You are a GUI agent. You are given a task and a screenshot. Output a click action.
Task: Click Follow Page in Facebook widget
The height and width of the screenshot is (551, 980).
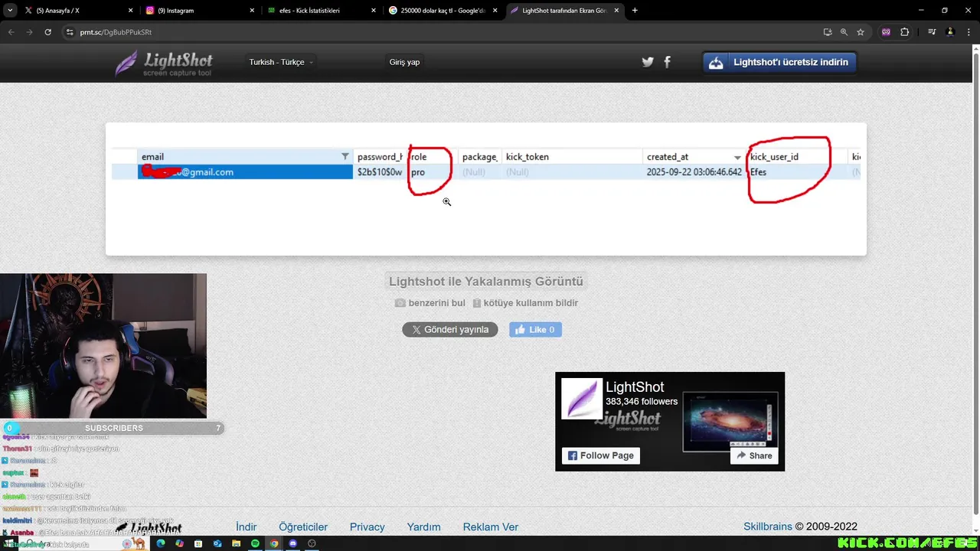pyautogui.click(x=601, y=455)
